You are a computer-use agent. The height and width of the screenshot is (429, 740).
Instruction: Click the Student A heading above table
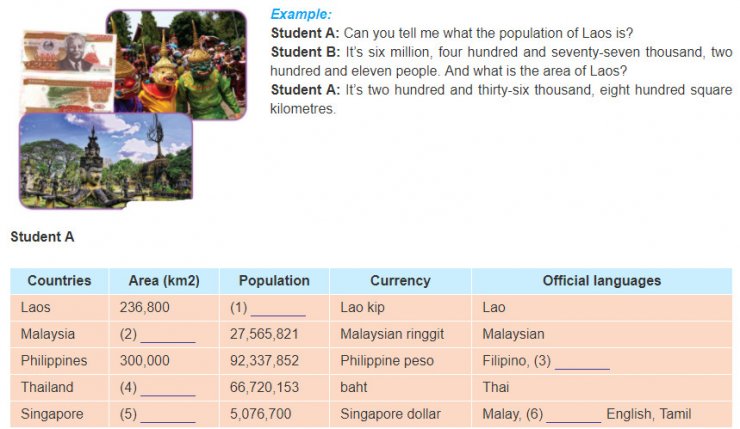tap(42, 237)
